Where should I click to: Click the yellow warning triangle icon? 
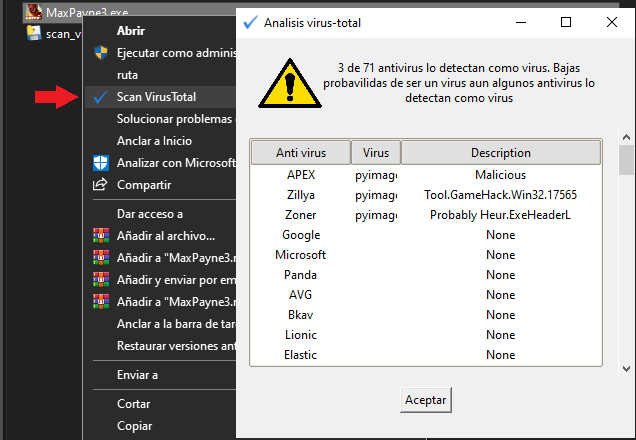pyautogui.click(x=290, y=84)
